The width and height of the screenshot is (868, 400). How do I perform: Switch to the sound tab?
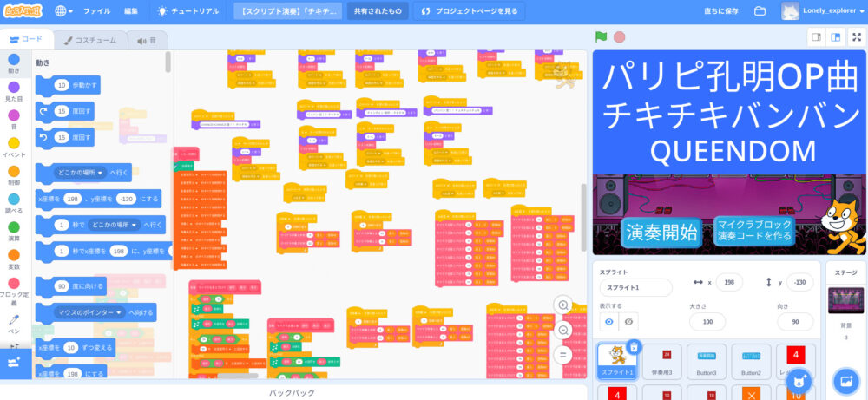(147, 41)
